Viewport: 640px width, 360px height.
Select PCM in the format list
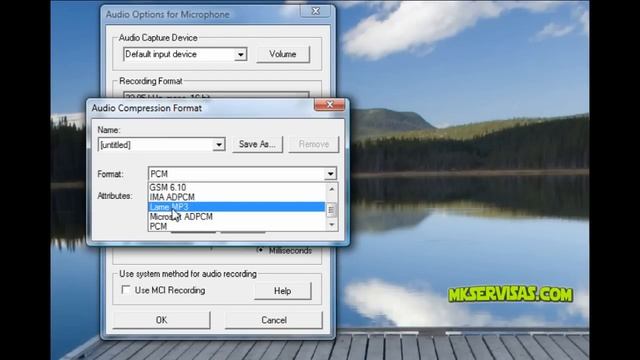[236, 226]
